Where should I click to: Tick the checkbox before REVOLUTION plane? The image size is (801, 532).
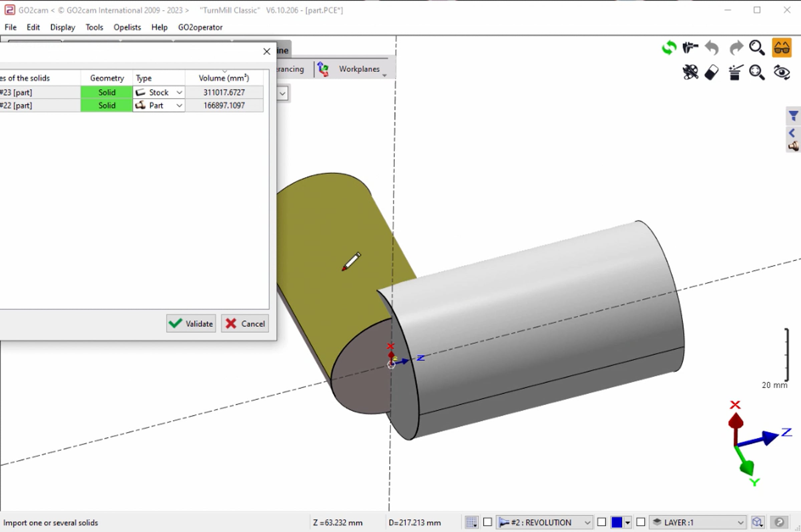(x=488, y=522)
